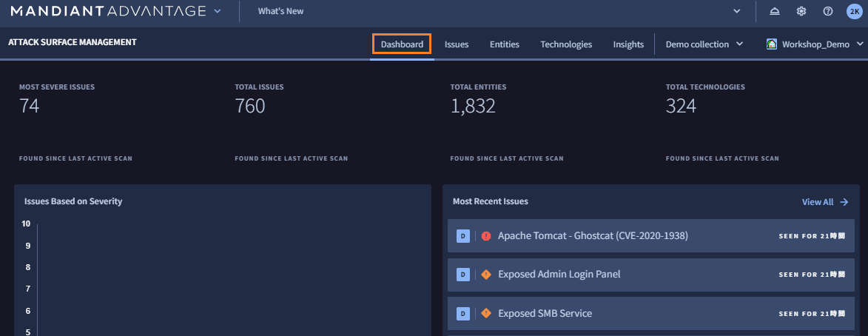Open the settings gear icon
Viewport: 868px width, 336px height.
(801, 11)
